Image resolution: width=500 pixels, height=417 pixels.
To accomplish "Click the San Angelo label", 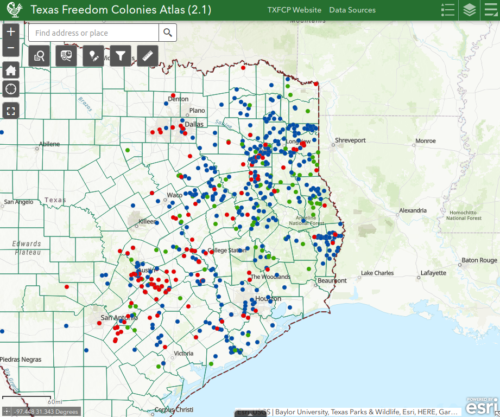I will click(18, 202).
